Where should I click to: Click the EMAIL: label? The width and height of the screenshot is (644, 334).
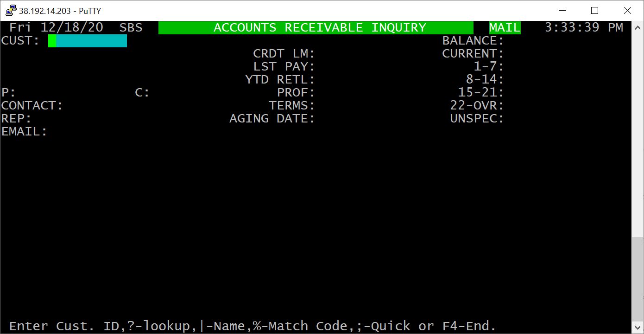pyautogui.click(x=25, y=132)
